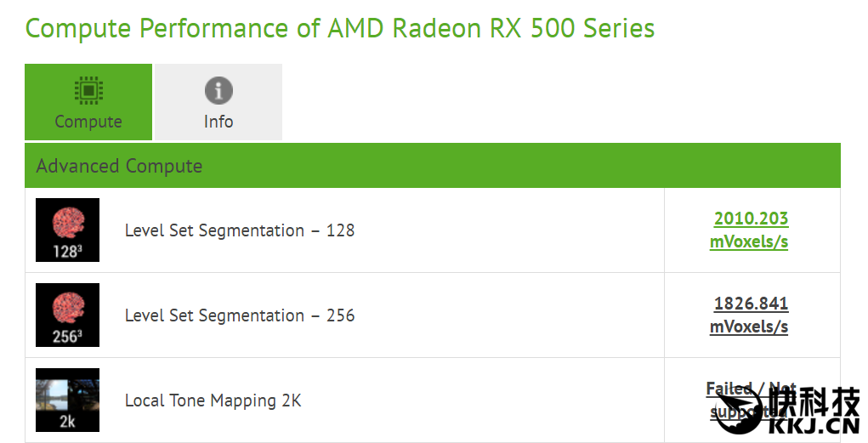Select the Level Set Segmentation – 256 label
The image size is (868, 443).
(x=239, y=315)
